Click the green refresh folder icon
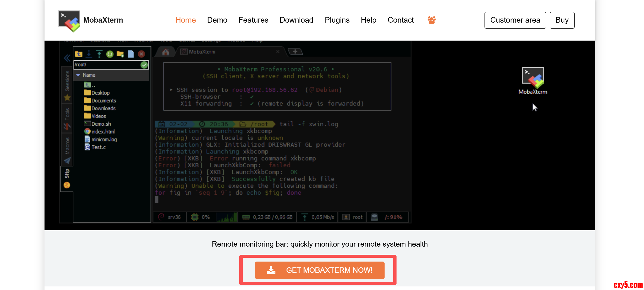The height and width of the screenshot is (290, 644). (x=110, y=54)
